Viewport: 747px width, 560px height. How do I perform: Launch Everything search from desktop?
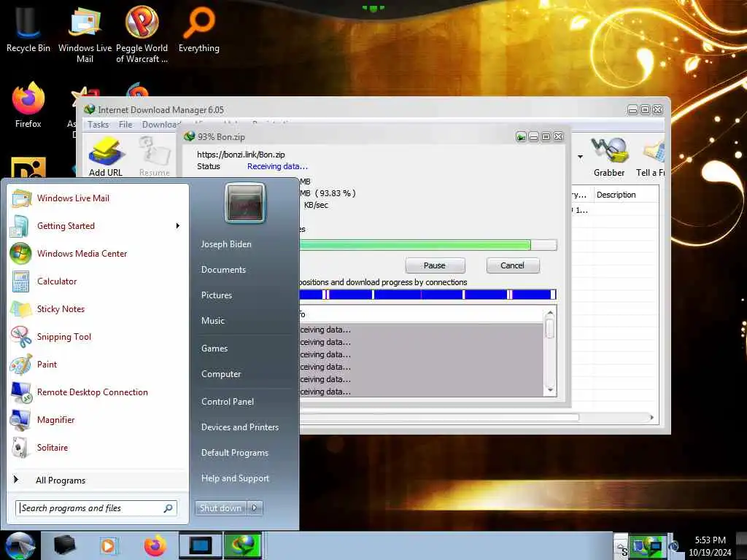click(x=198, y=29)
